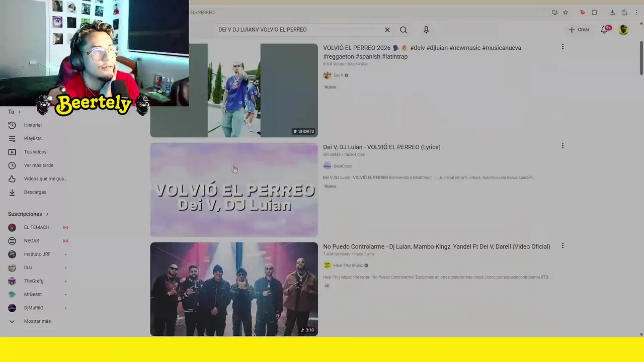Open the Ibai subscription
The height and width of the screenshot is (362, 644).
[28, 267]
